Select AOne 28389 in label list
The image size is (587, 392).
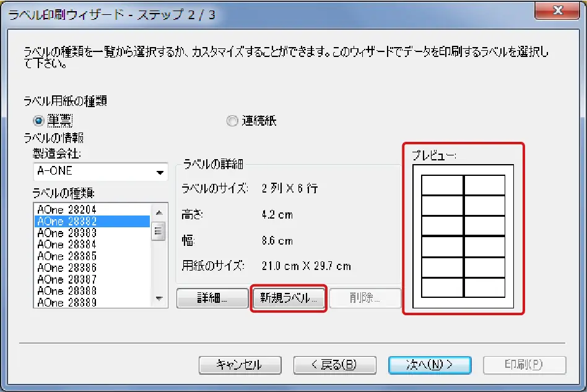(x=92, y=302)
